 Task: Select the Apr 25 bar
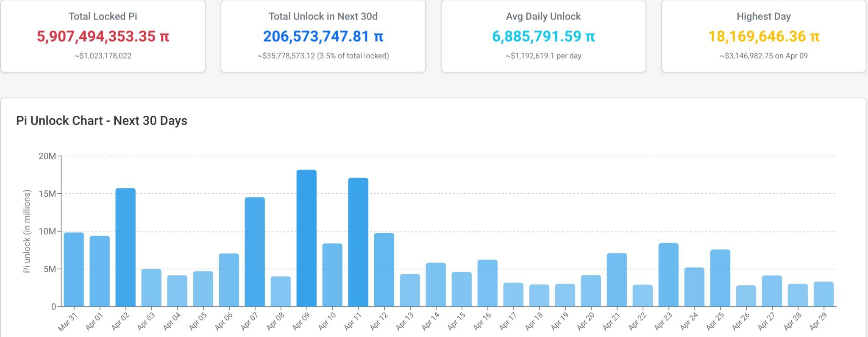[720, 278]
